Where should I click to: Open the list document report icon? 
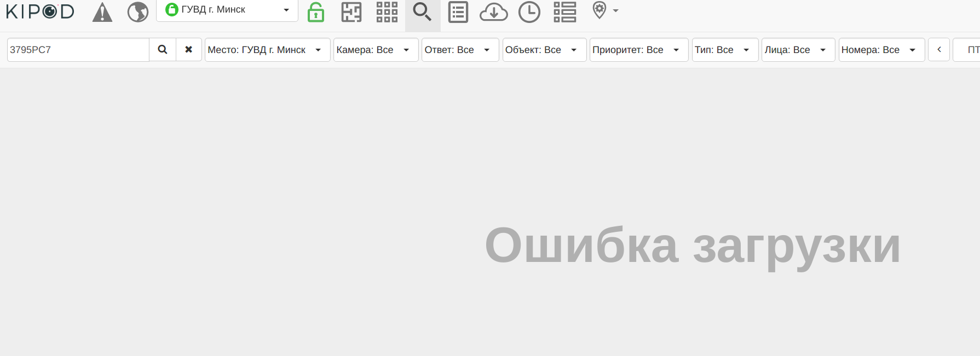pyautogui.click(x=458, y=12)
